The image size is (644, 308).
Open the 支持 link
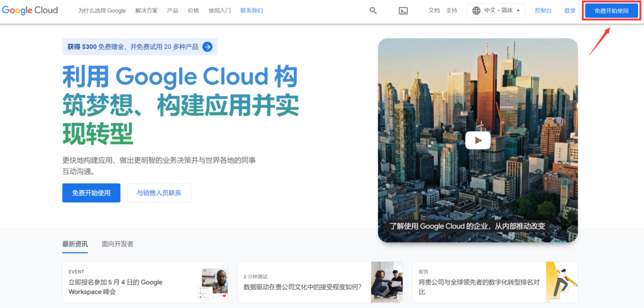tap(452, 11)
